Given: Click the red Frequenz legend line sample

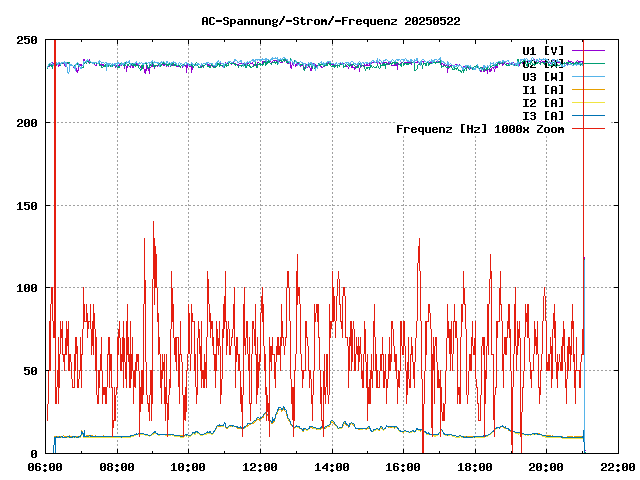Looking at the screenshot, I should click(x=588, y=128).
